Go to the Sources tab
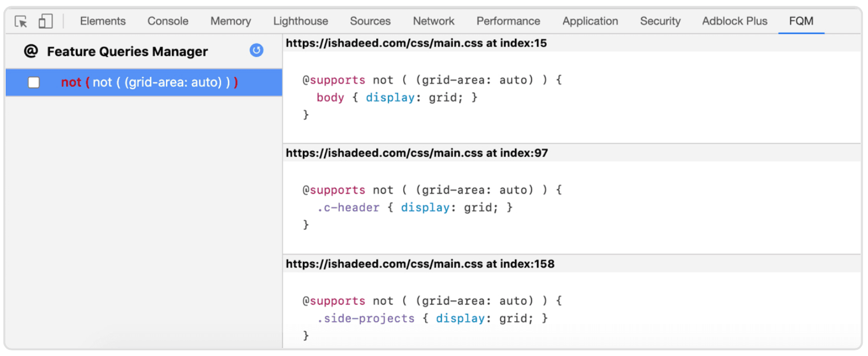This screenshot has height=356, width=868. pos(370,21)
